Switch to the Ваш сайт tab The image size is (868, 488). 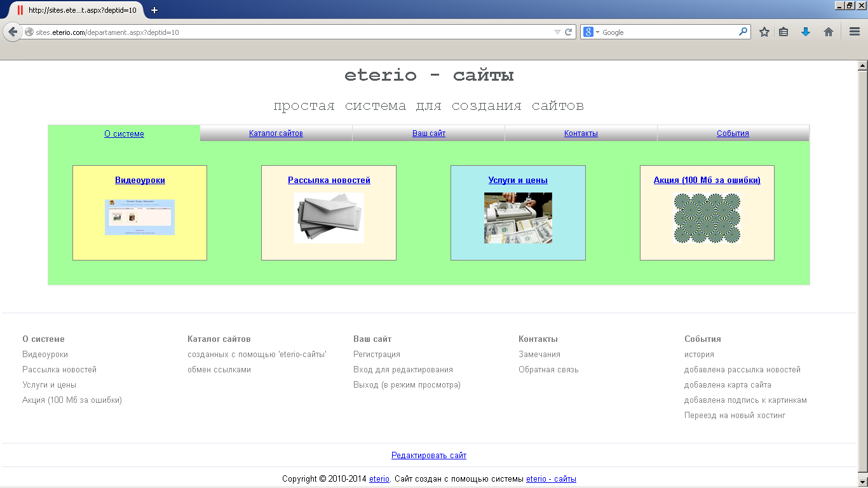[x=429, y=133]
